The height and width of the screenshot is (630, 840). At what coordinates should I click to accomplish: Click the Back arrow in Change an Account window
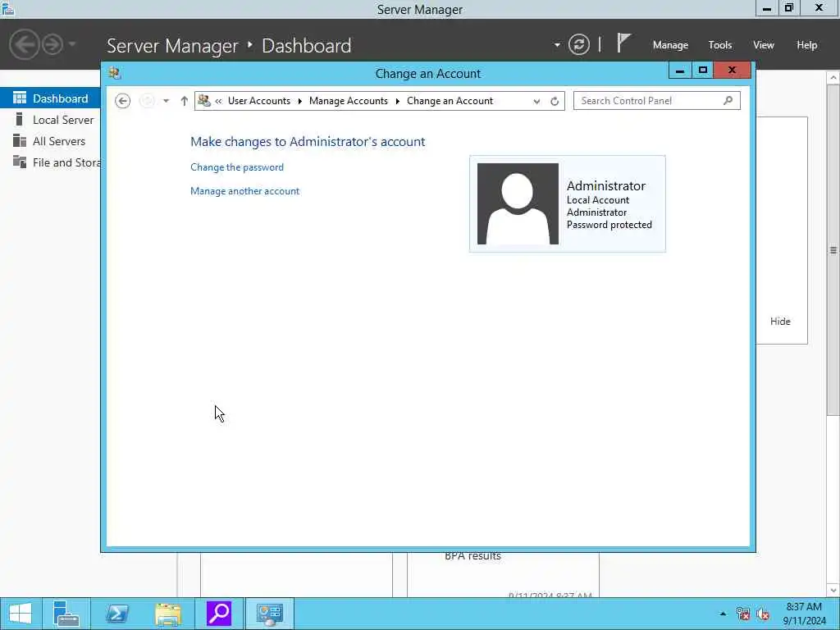point(123,101)
